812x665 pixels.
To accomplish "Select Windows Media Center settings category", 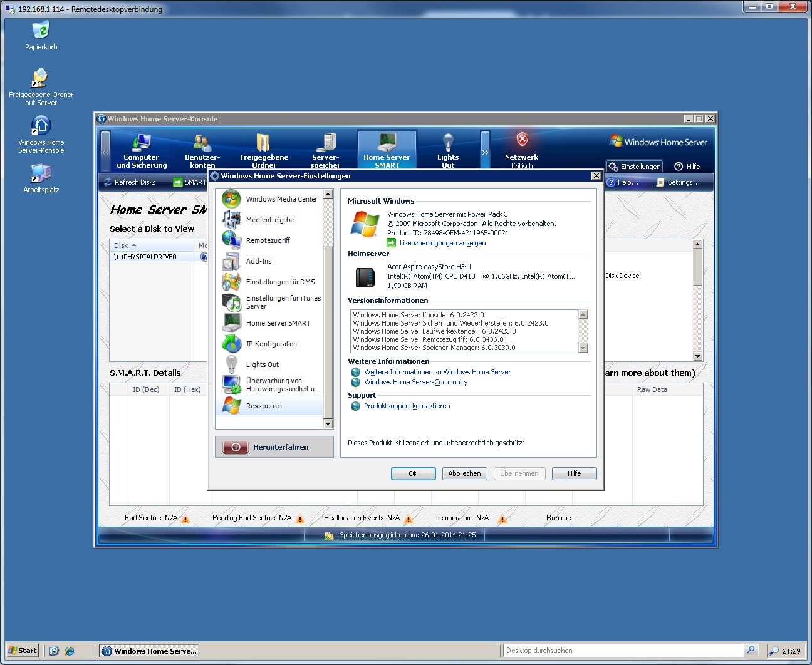I will click(x=269, y=199).
